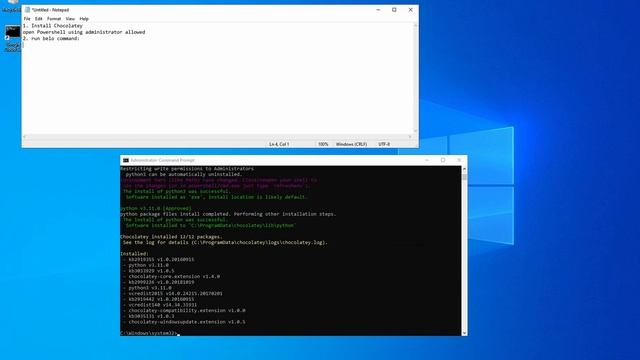Viewport: 640px width, 360px height.
Task: Click "python v3.11.0" in installed list
Action: point(148,265)
